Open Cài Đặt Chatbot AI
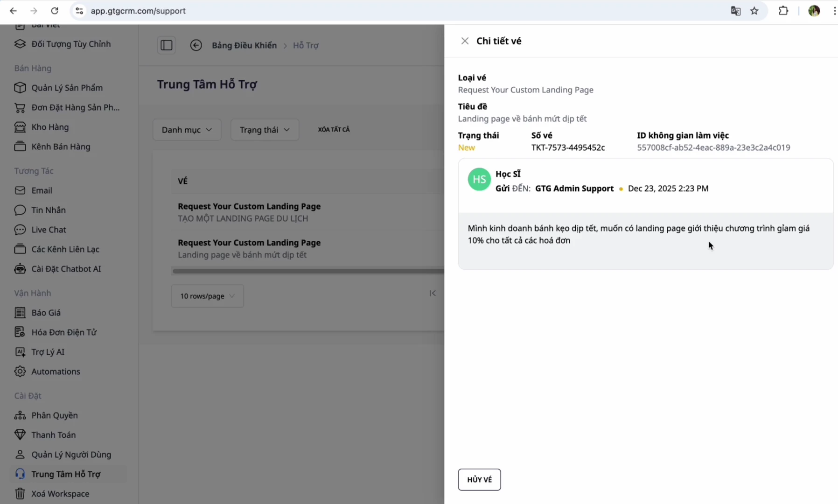838x504 pixels. 66,269
